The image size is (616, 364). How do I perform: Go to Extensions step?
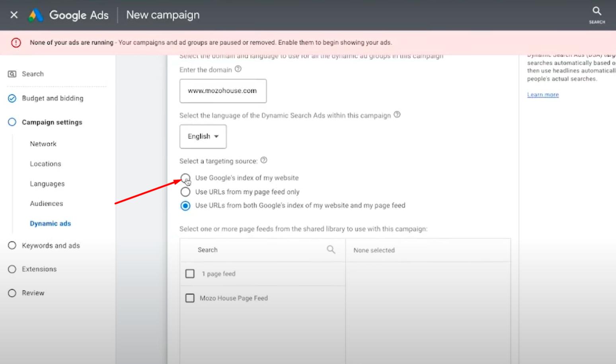[x=39, y=269]
